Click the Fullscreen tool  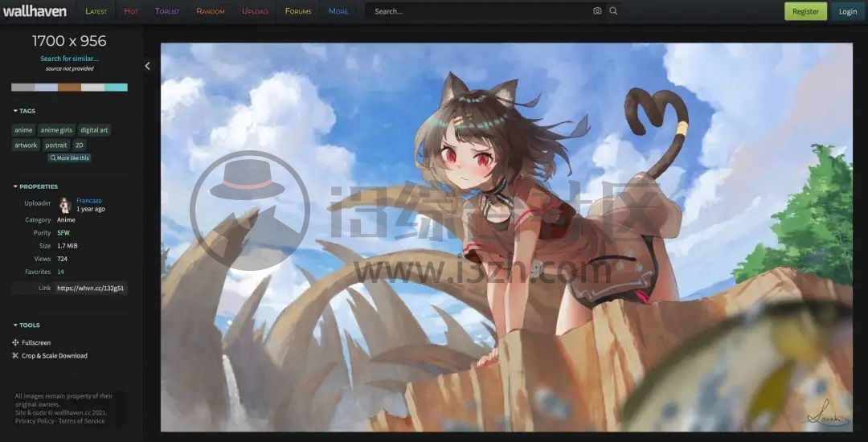coord(31,342)
